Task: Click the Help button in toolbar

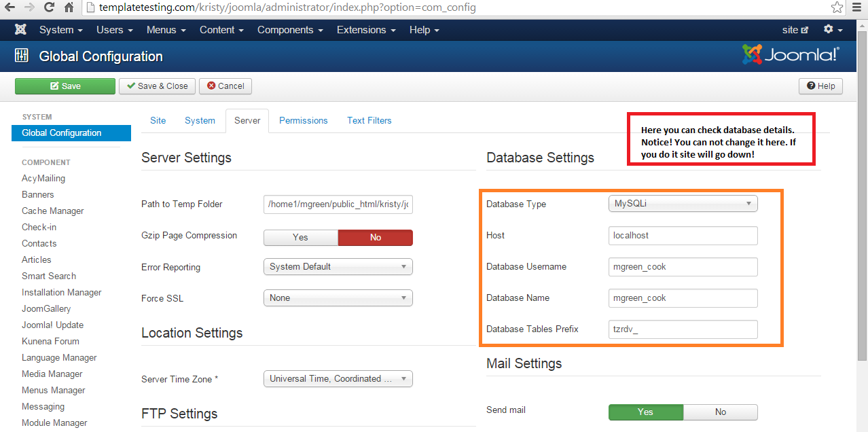Action: [820, 86]
